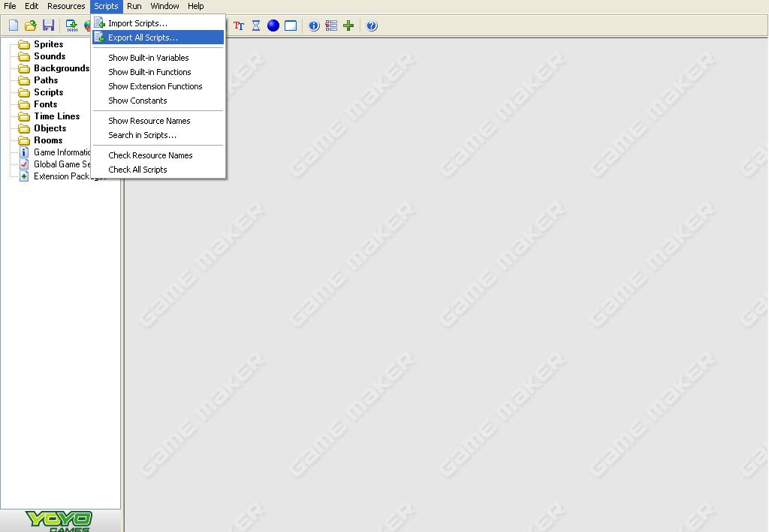This screenshot has width=769, height=532.
Task: Open Game Information via toolbar info icon
Action: tap(314, 26)
